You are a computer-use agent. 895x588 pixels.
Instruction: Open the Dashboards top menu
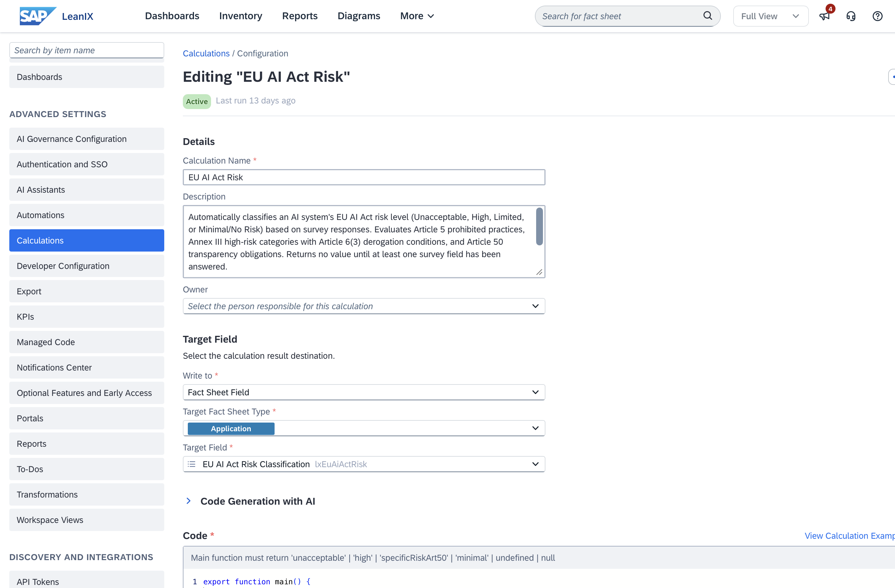pyautogui.click(x=172, y=16)
